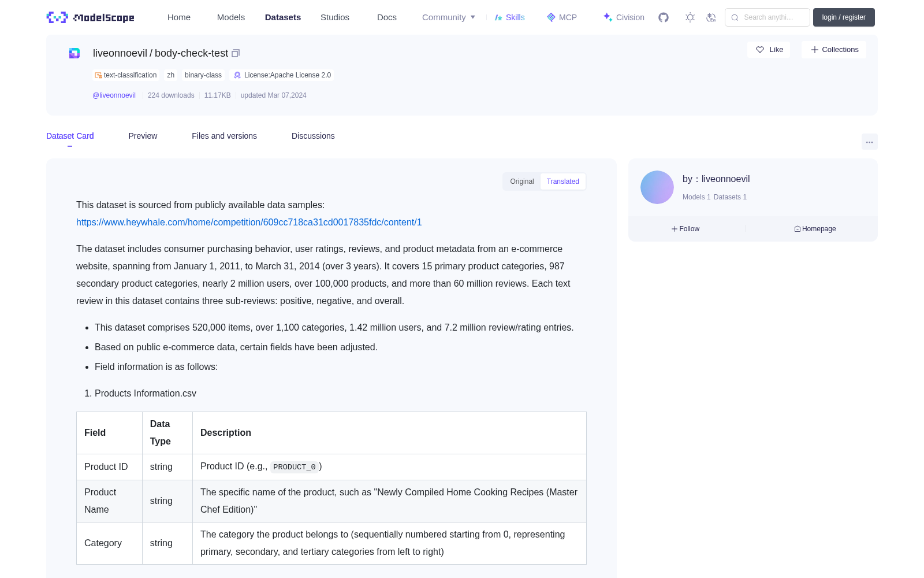The image size is (924, 578).
Task: Visit the author's Homepage
Action: pyautogui.click(x=815, y=229)
